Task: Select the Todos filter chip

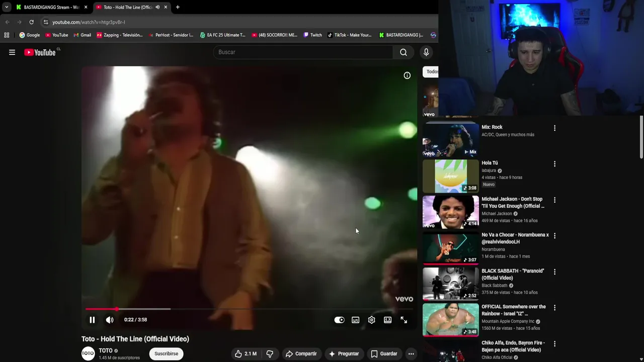Action: (x=431, y=71)
